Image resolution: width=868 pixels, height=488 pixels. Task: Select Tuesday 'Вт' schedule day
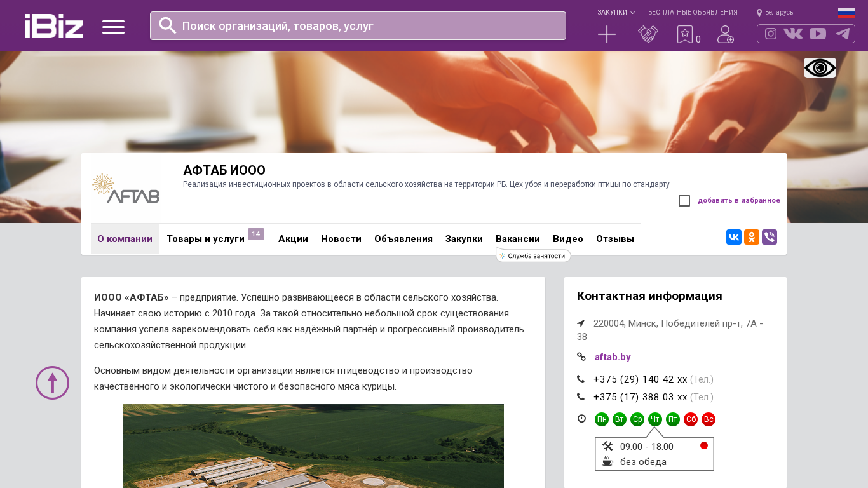pyautogui.click(x=620, y=419)
